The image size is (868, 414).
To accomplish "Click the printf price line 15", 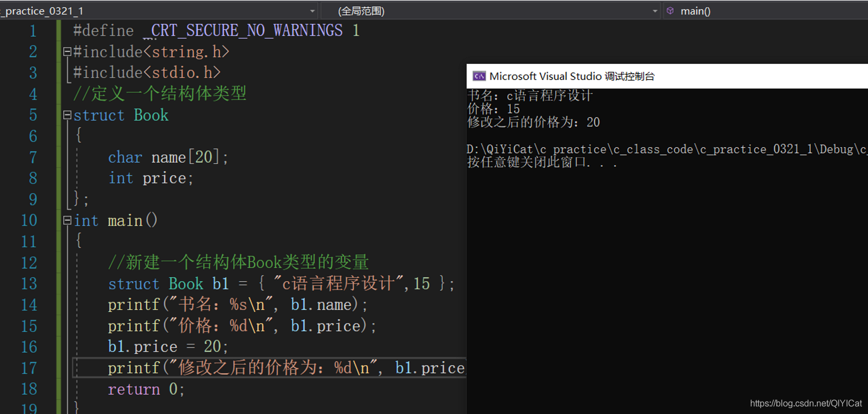I will coord(242,326).
